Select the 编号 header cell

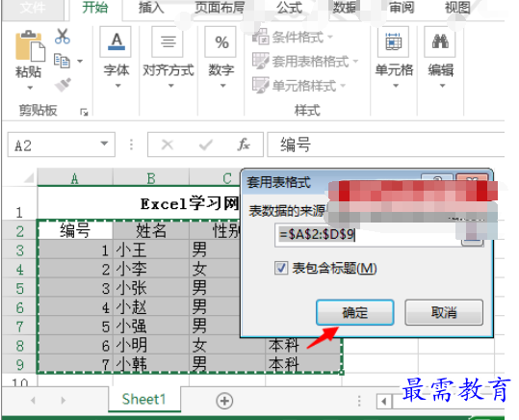click(75, 230)
